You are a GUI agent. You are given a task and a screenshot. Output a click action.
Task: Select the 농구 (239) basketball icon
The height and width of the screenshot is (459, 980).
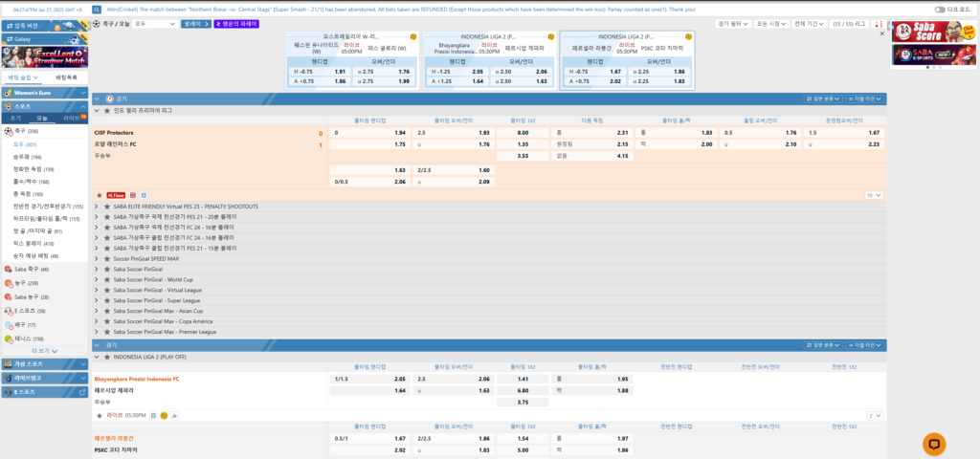[8, 283]
